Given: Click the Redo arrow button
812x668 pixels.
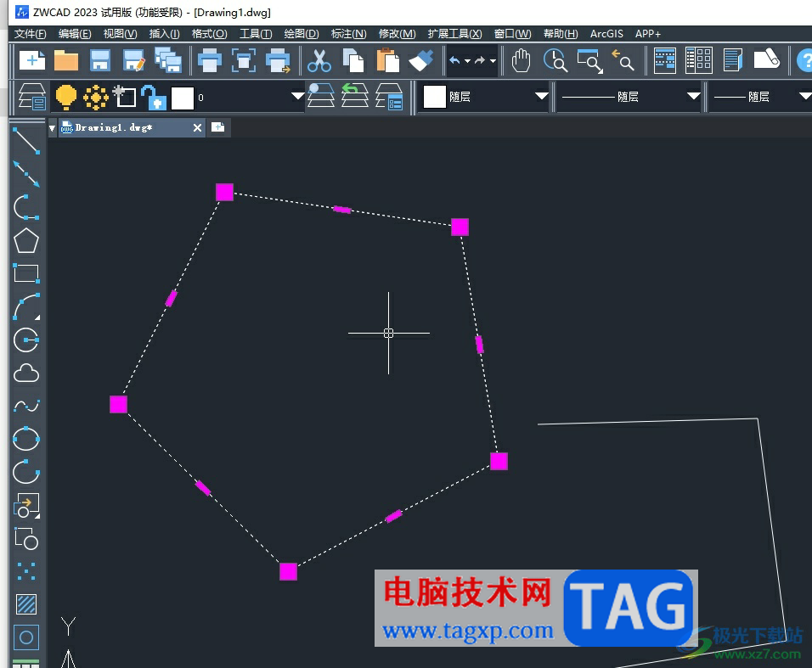Looking at the screenshot, I should coord(480,60).
